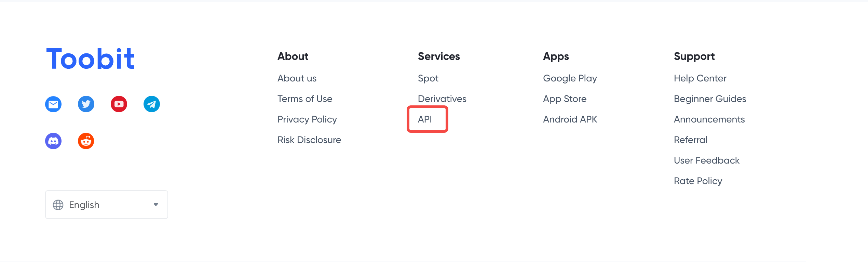
Task: Open Beginner Guides
Action: tap(710, 99)
